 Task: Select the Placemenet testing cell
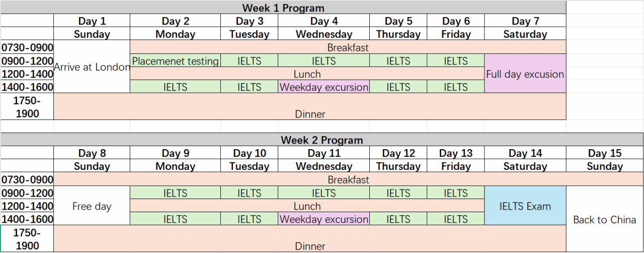tap(175, 61)
